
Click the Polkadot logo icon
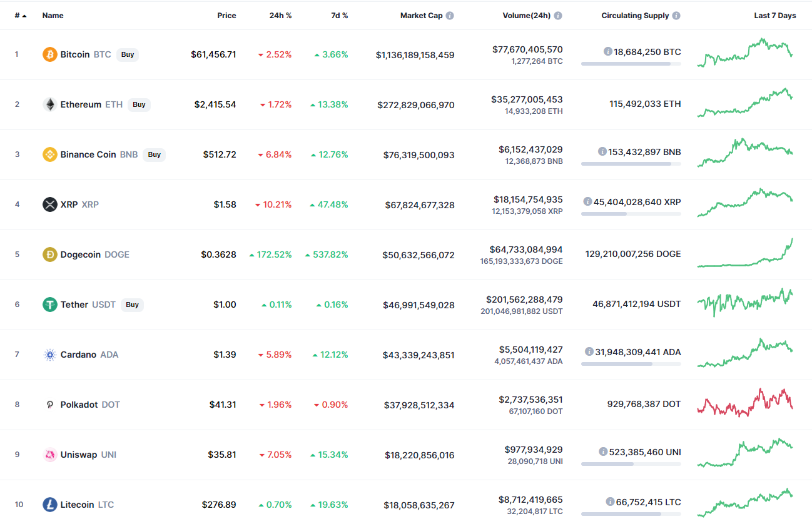(49, 405)
